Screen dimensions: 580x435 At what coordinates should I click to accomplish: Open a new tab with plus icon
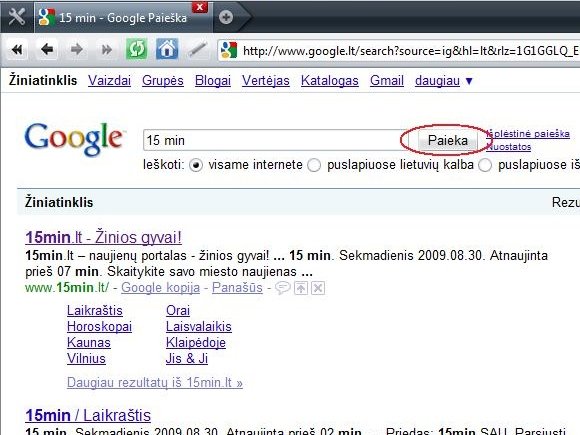coord(226,17)
